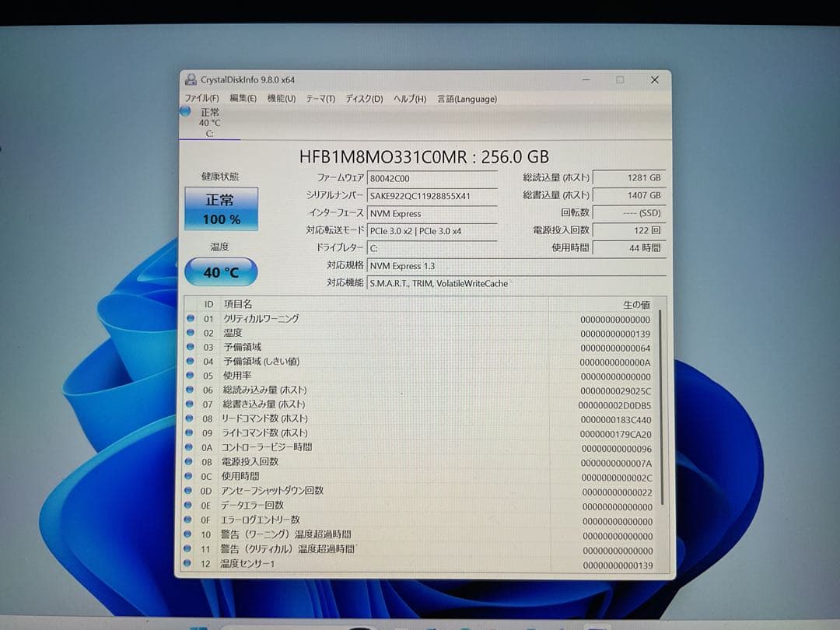Click the SMART list vertical scrollbar
This screenshot has height=630, width=840.
tap(662, 407)
